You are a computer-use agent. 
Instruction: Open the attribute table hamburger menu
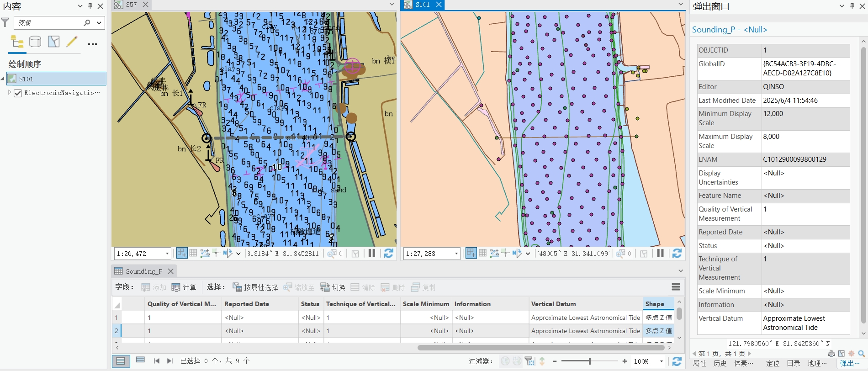point(676,287)
